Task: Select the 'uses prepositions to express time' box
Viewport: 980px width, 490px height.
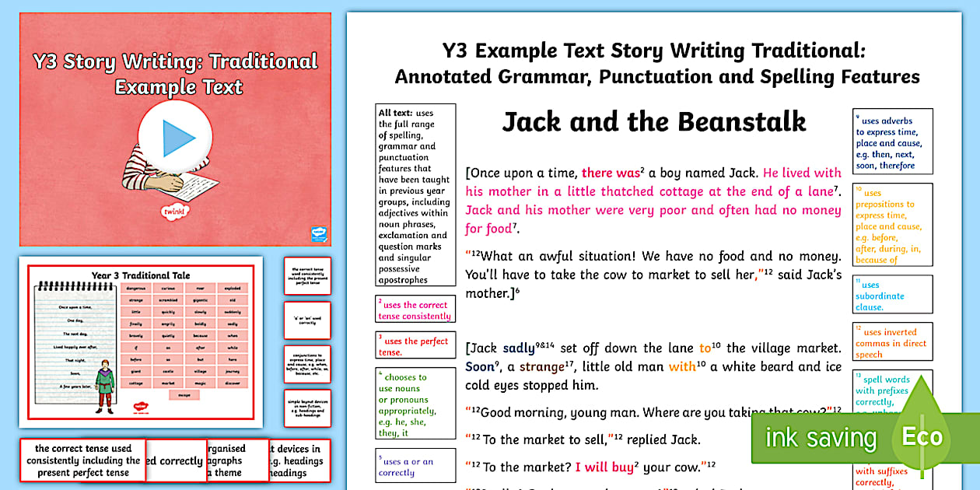Action: pos(891,226)
